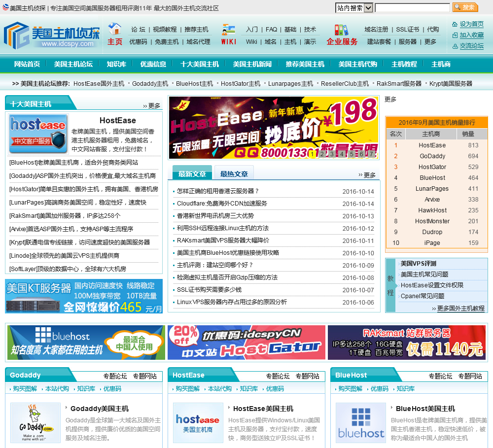
Task: Click the search text input field
Action: click(x=413, y=7)
